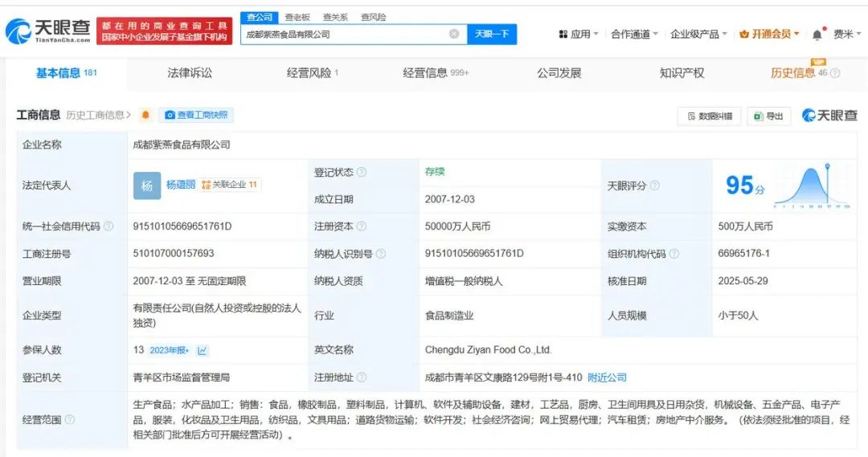868x457 pixels.
Task: Switch to the 公司发展 tab
Action: pos(559,73)
